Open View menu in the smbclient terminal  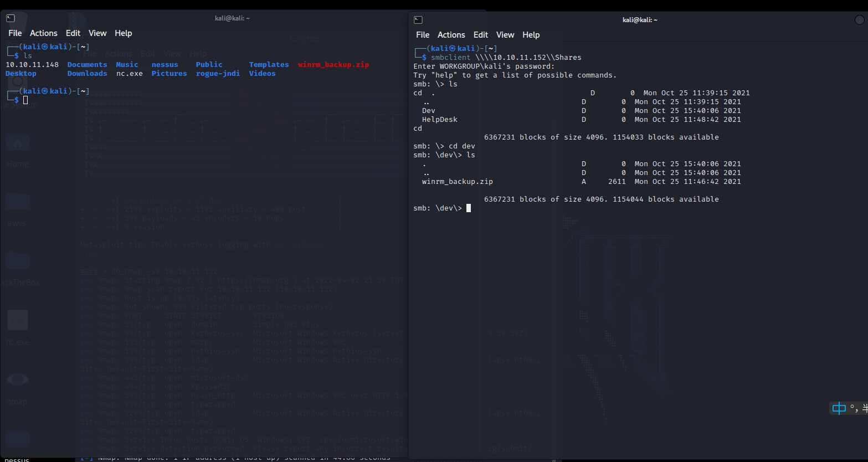tap(505, 35)
